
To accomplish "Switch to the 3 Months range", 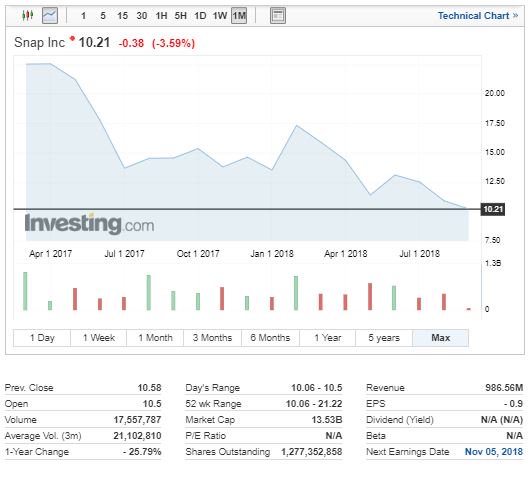I will [212, 338].
